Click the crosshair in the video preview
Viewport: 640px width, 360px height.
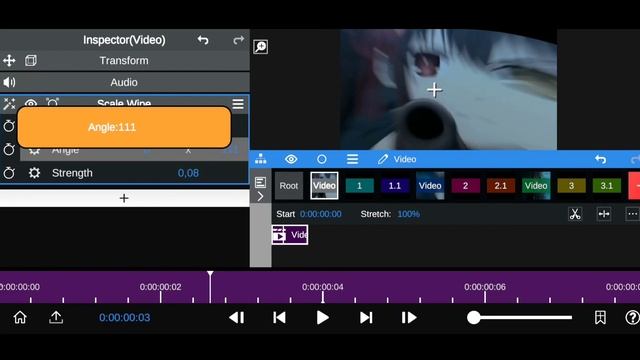[x=434, y=90]
